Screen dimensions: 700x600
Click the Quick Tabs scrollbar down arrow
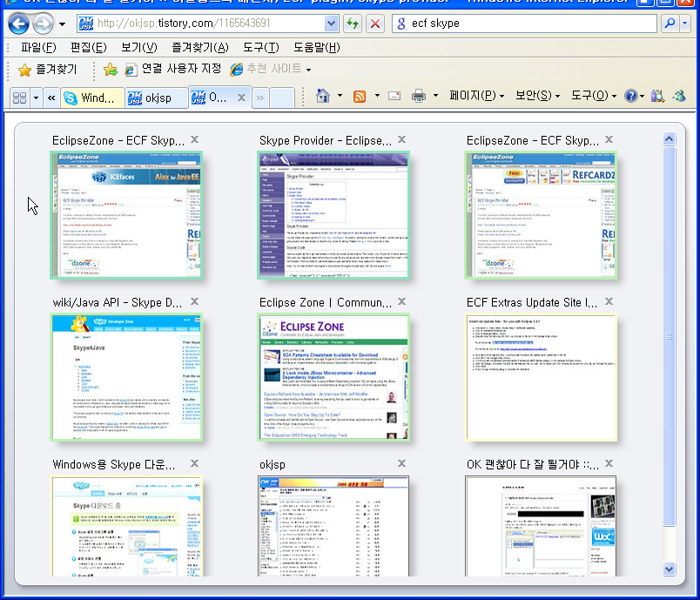coord(669,569)
